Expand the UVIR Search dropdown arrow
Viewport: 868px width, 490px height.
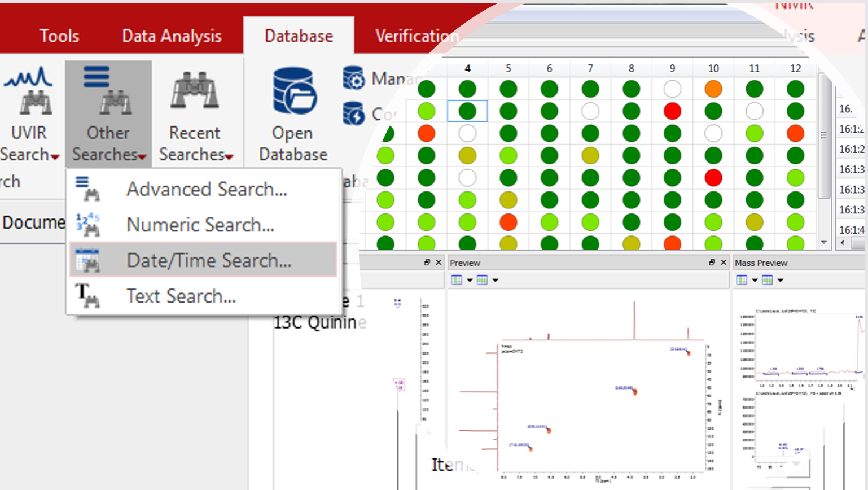[x=55, y=157]
